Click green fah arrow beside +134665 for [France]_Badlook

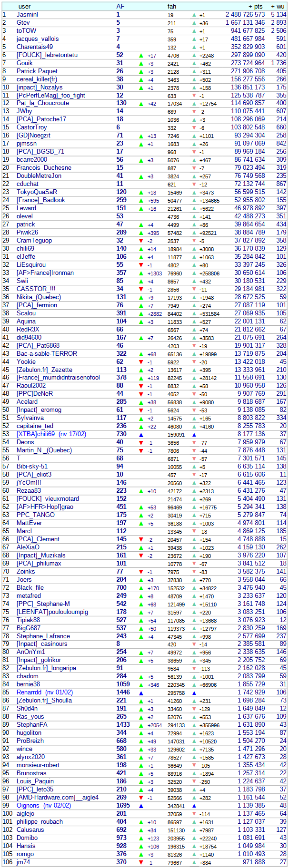click(194, 201)
